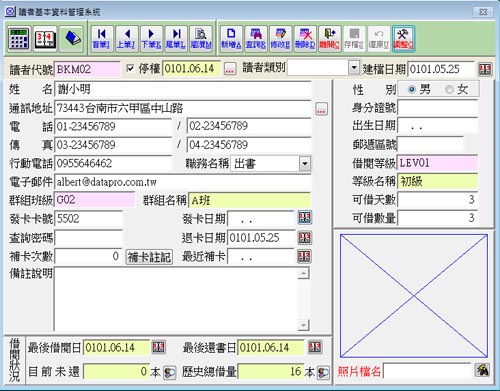
Task: Open date picker beside 最後借閱日
Action: pyautogui.click(x=159, y=347)
